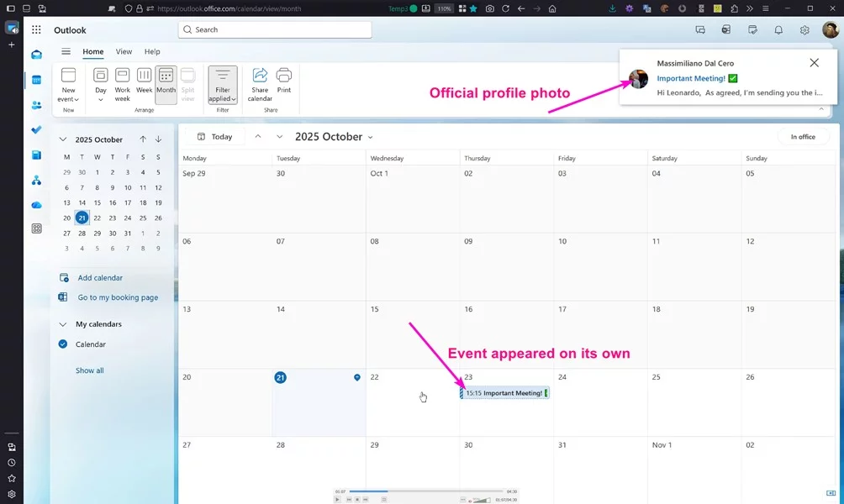Open Mail from the left app rail
The image size is (844, 504).
click(x=36, y=55)
